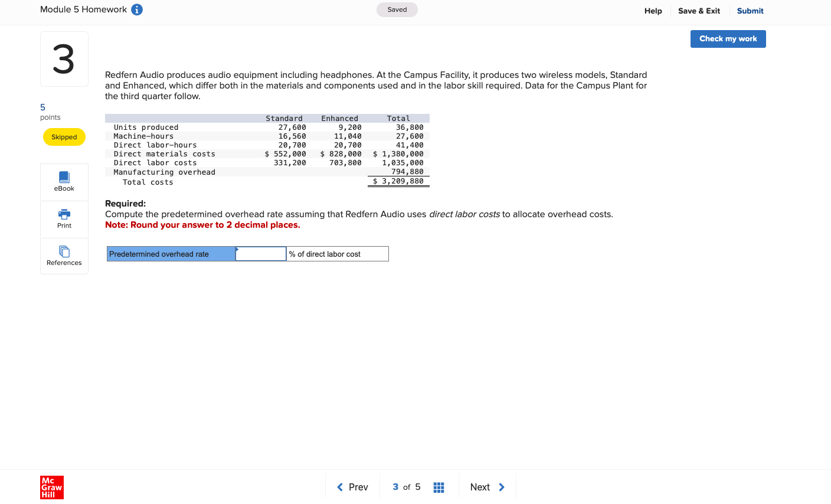Image resolution: width=831 pixels, height=504 pixels.
Task: Click the Saved status pill
Action: pos(397,9)
